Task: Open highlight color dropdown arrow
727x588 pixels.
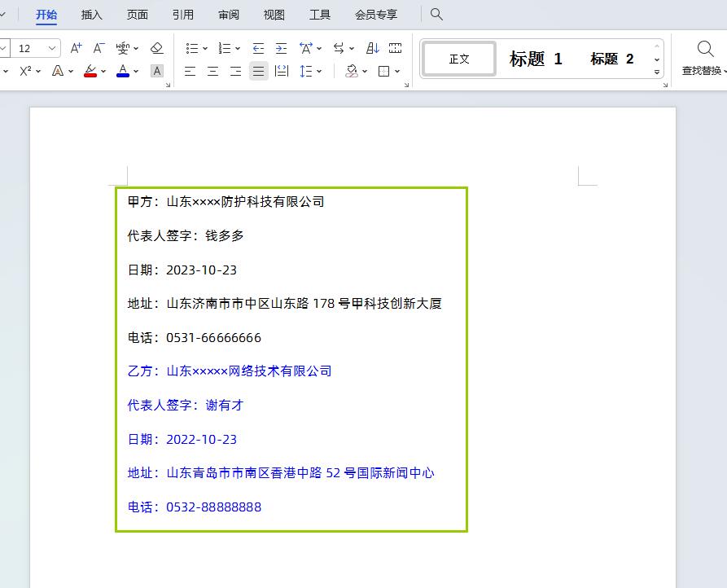Action: coord(103,71)
